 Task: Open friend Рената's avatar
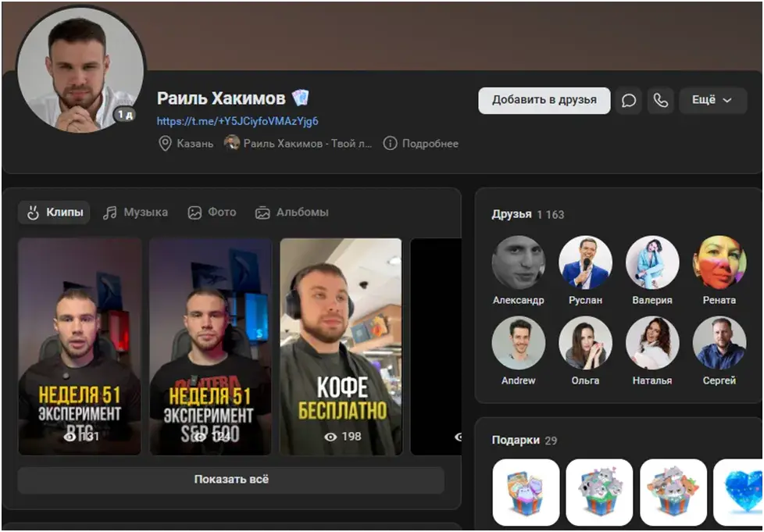[719, 262]
